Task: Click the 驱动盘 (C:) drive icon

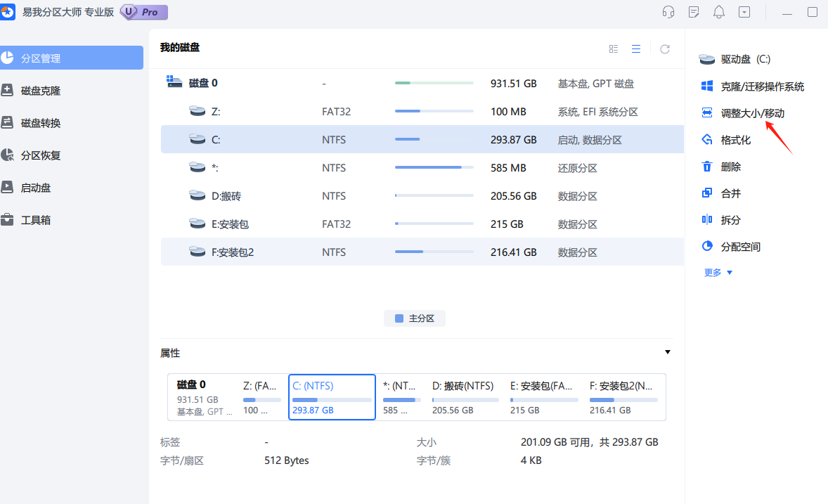Action: click(706, 59)
